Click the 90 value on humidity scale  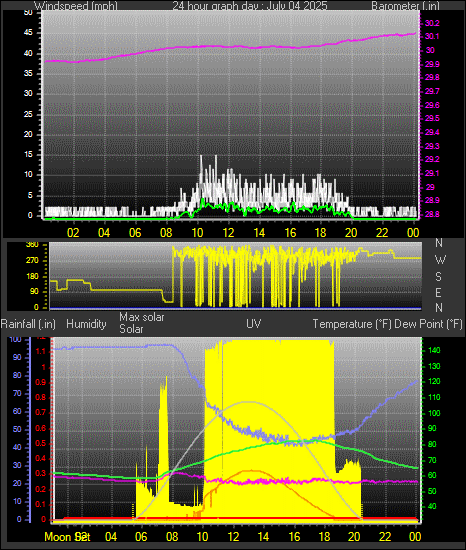click(x=17, y=357)
